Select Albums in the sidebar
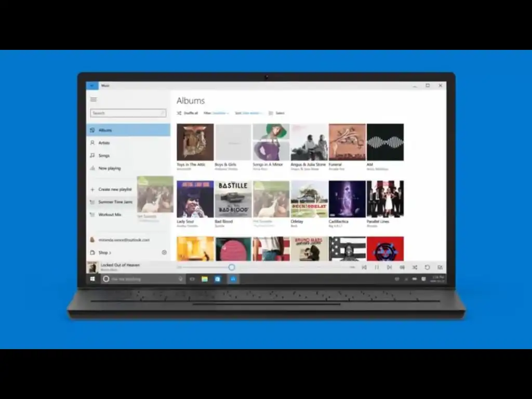The image size is (532, 399). [128, 130]
